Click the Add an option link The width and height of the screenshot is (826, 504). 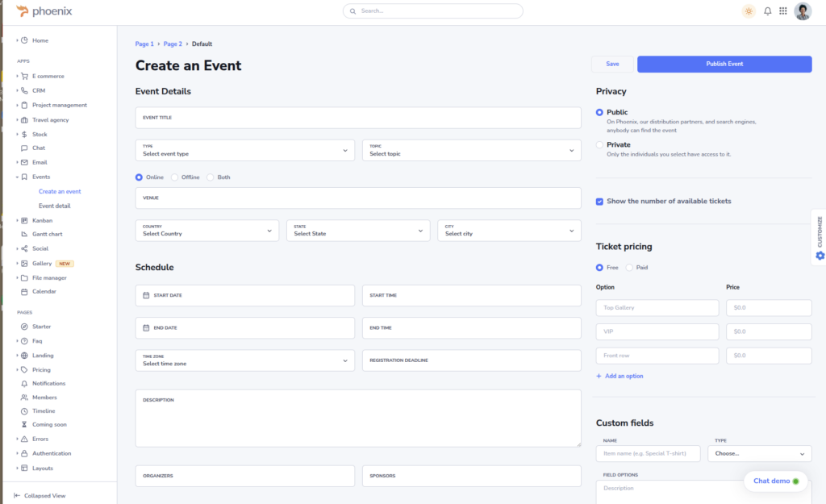[619, 377]
